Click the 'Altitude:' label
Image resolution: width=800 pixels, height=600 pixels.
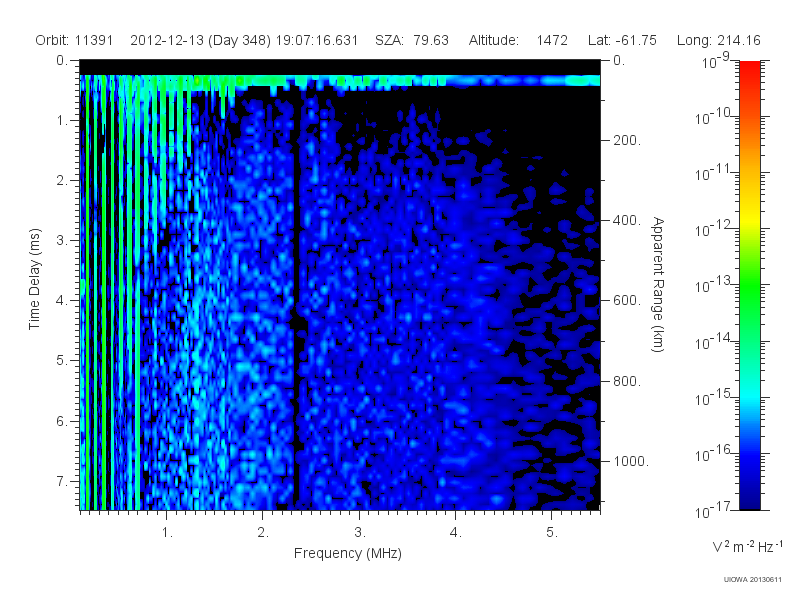pos(494,40)
